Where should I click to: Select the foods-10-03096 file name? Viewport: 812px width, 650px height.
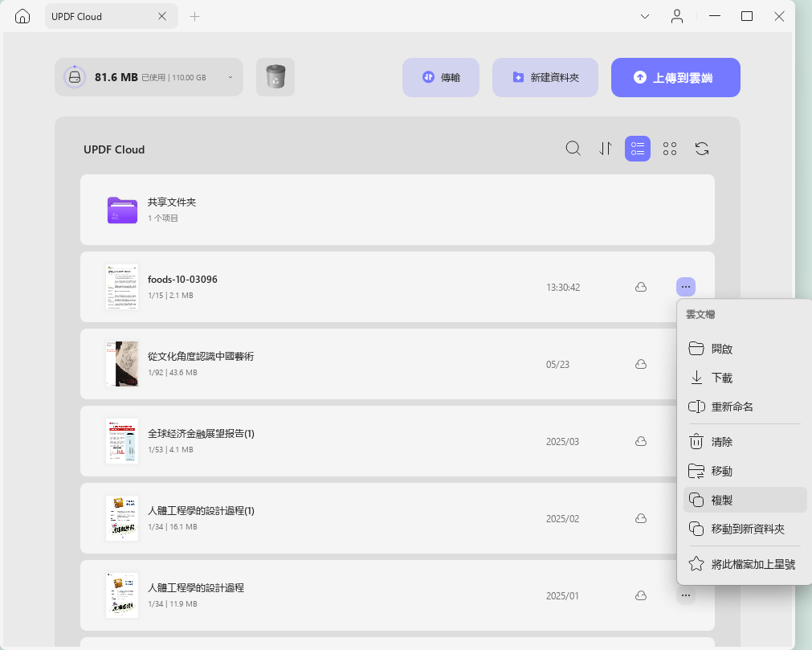(x=182, y=279)
